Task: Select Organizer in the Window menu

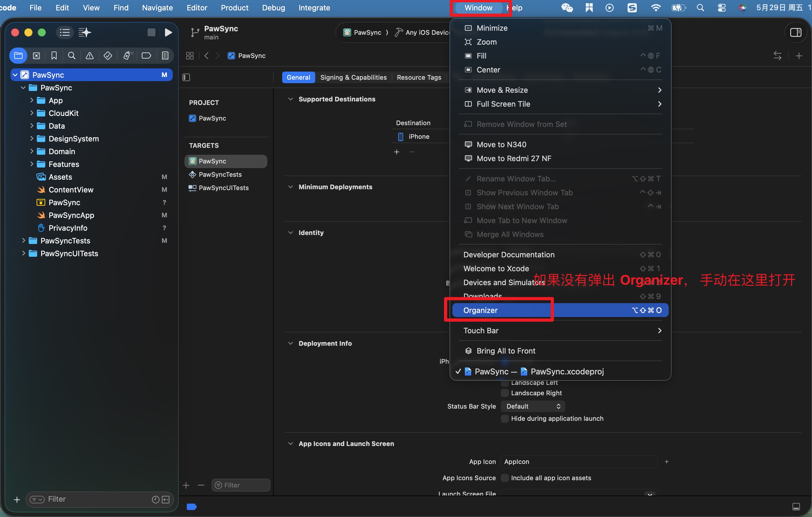Action: coord(560,310)
